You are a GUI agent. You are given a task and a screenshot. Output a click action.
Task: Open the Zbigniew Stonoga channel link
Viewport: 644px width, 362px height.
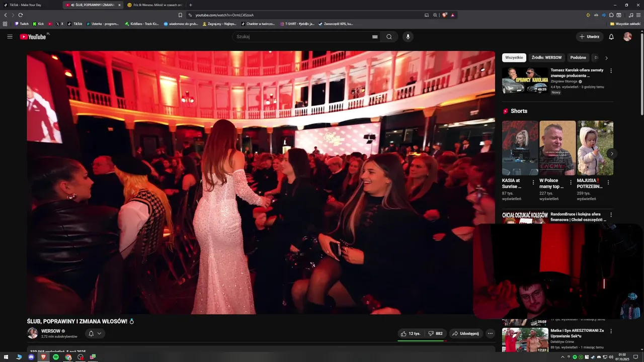(564, 81)
